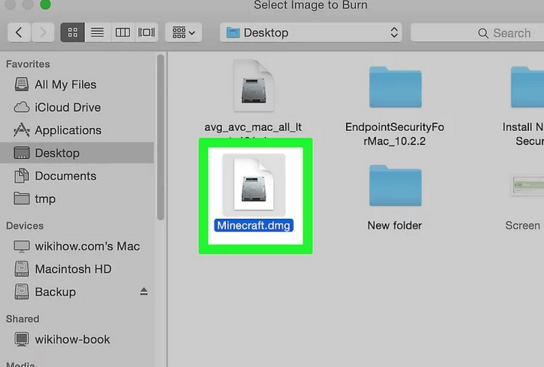Click the Minecraft.dmg file name label
544x367 pixels.
click(x=254, y=225)
